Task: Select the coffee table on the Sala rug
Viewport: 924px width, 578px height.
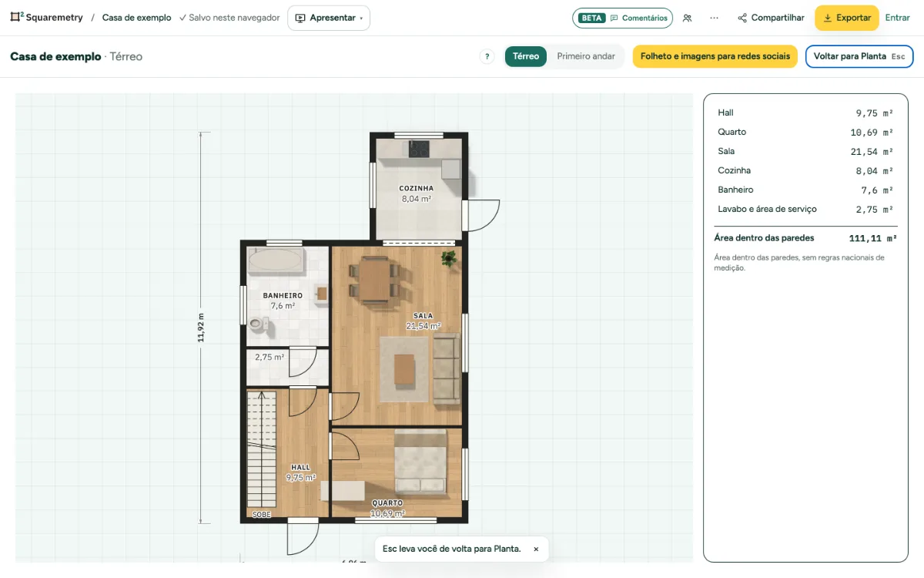Action: point(404,369)
